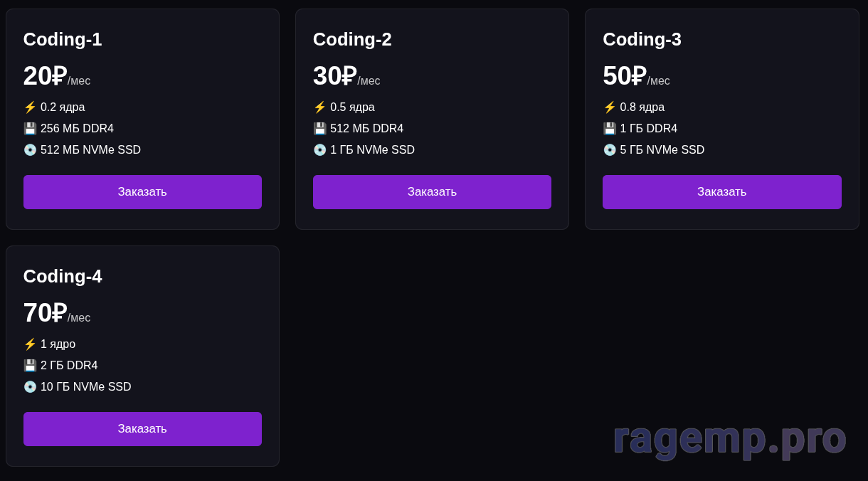Click the SSD disc icon in Coding-1
Viewport: 868px width, 481px height.
(x=30, y=150)
